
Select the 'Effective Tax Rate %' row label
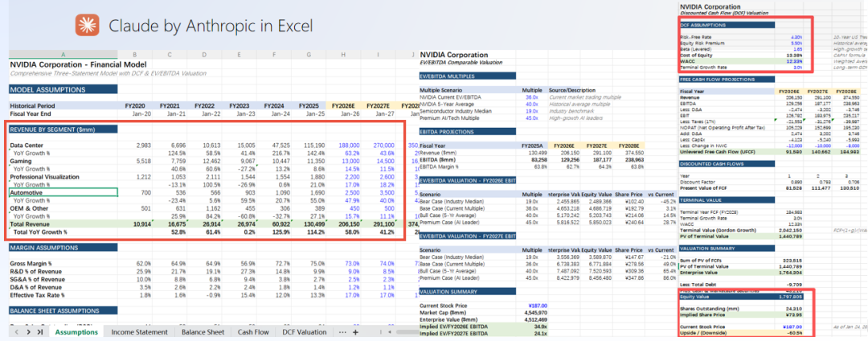(x=39, y=295)
